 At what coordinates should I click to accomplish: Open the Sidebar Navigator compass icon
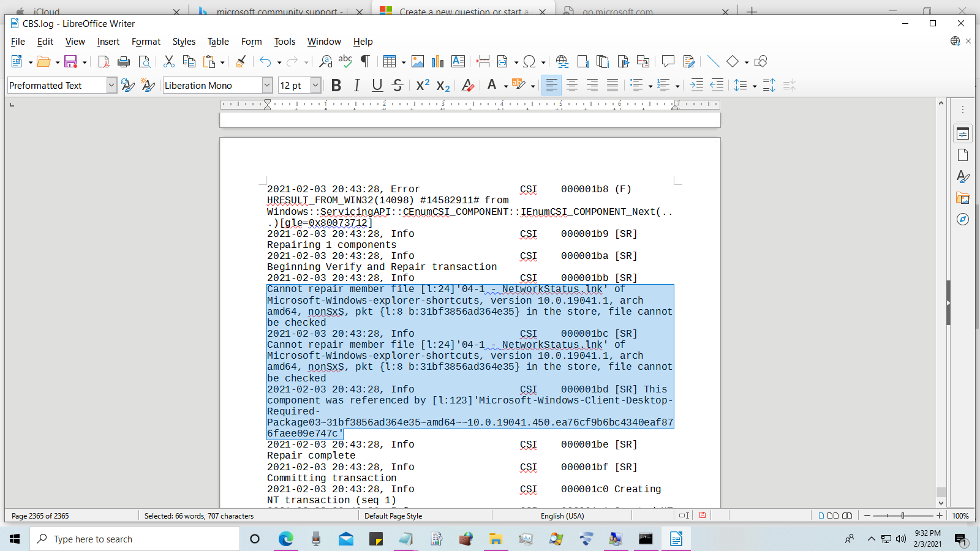coord(963,219)
